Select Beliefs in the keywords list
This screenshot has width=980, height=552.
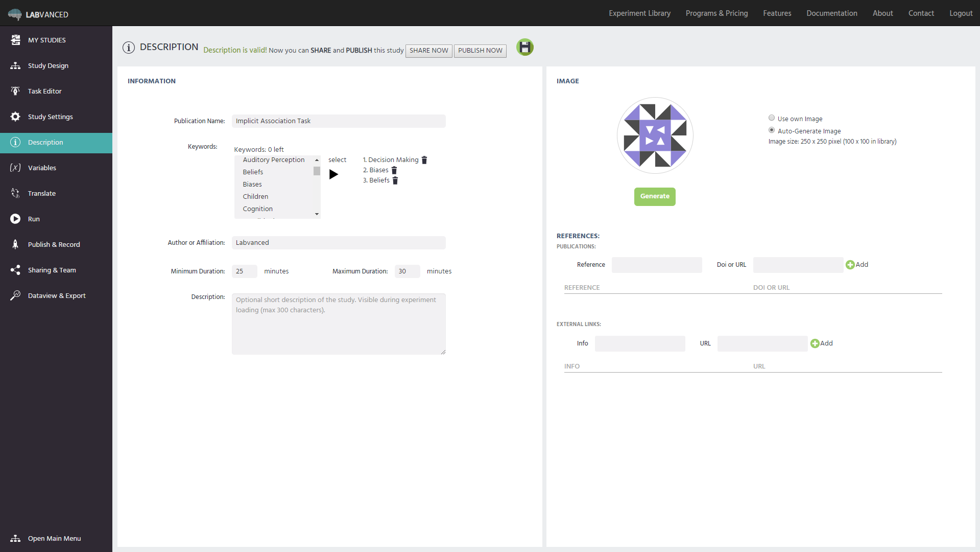(253, 172)
